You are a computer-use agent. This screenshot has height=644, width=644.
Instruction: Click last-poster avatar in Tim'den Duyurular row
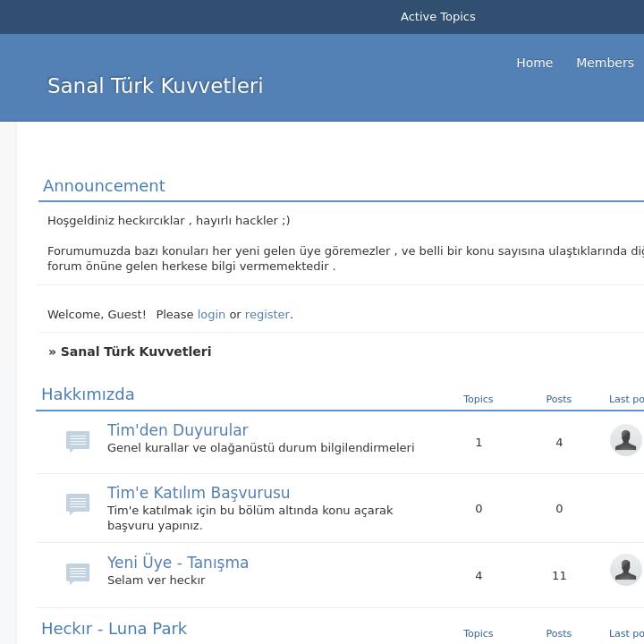click(625, 440)
